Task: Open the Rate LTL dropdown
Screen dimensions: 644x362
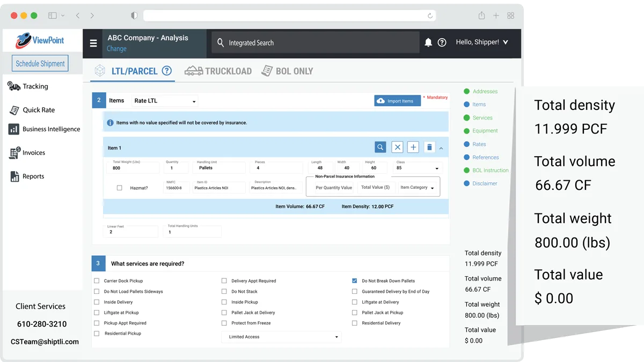Action: click(x=165, y=101)
